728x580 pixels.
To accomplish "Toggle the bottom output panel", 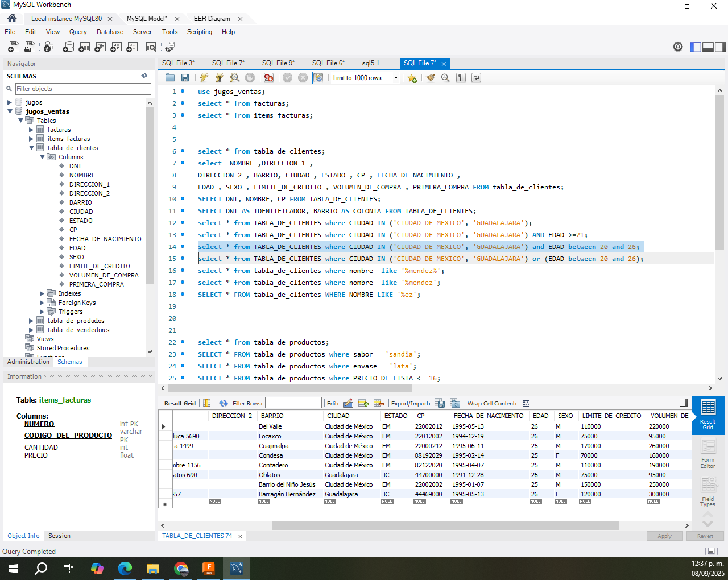I will point(708,47).
